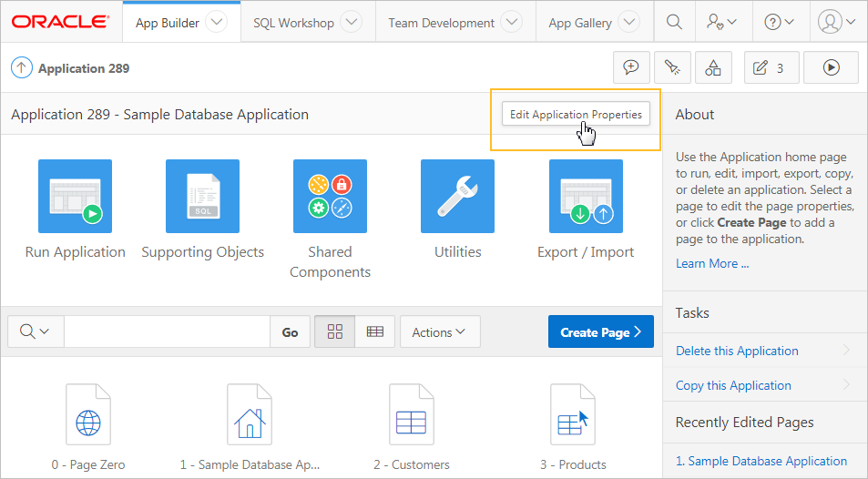Click the feedback speech bubble icon
This screenshot has height=479, width=868.
tap(630, 67)
